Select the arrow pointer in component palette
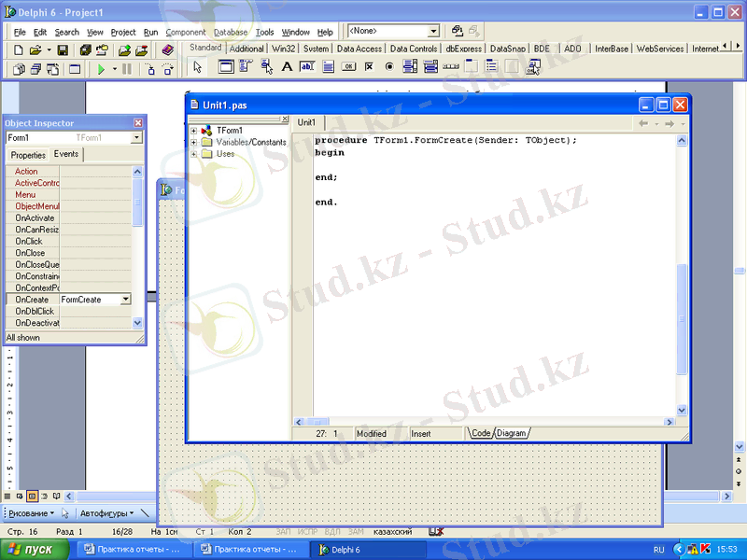 click(x=197, y=67)
